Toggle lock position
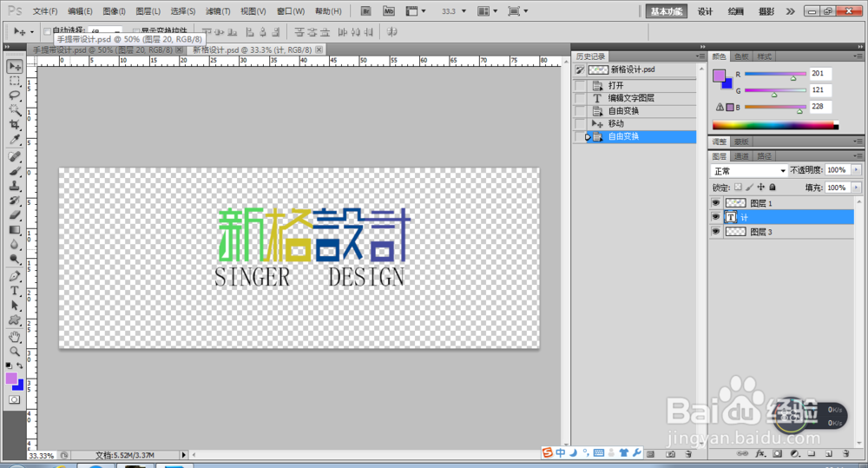The image size is (868, 468). [x=761, y=188]
